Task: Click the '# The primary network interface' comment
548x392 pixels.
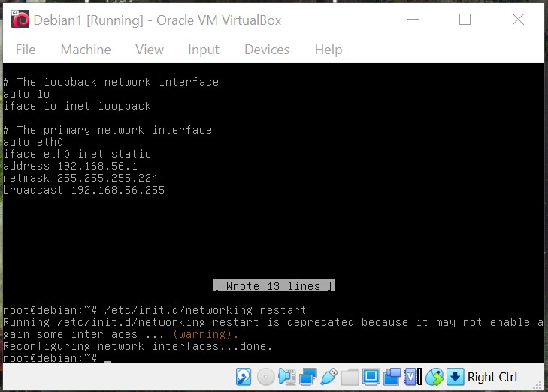Action: click(107, 130)
